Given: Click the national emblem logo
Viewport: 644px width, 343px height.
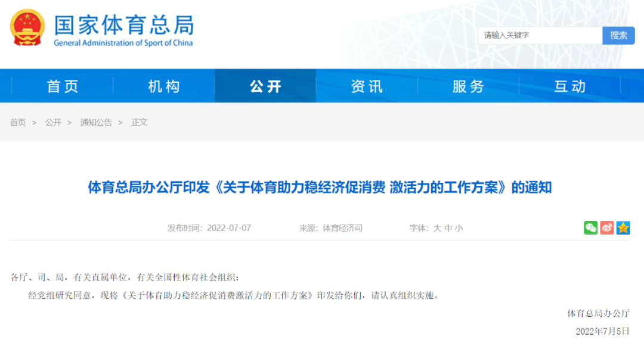Looking at the screenshot, I should click(27, 27).
